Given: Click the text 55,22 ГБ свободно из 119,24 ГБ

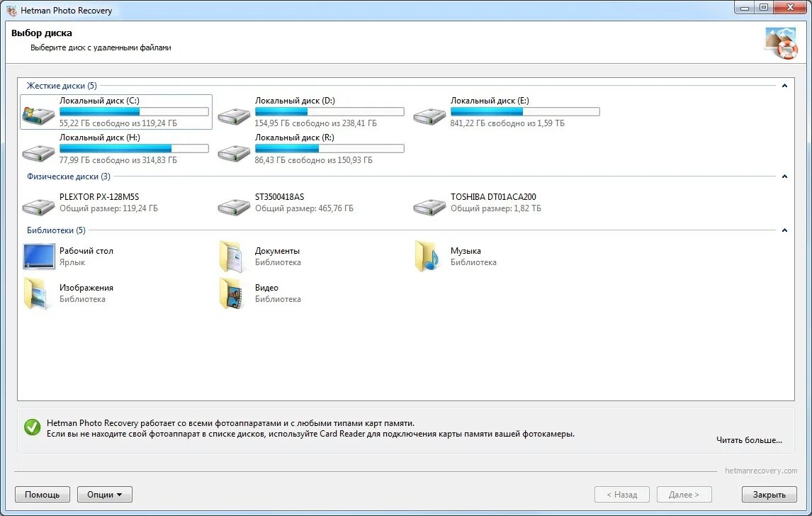Looking at the screenshot, I should pyautogui.click(x=118, y=123).
